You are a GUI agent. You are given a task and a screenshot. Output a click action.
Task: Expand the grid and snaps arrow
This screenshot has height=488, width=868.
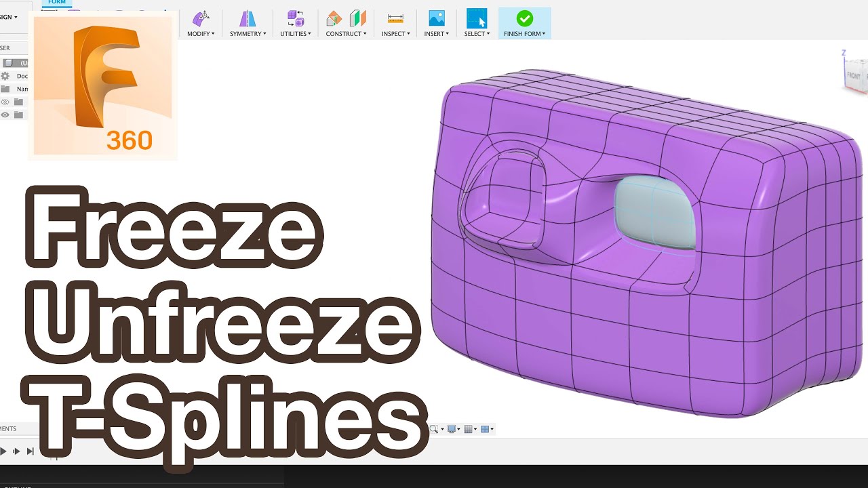(475, 430)
